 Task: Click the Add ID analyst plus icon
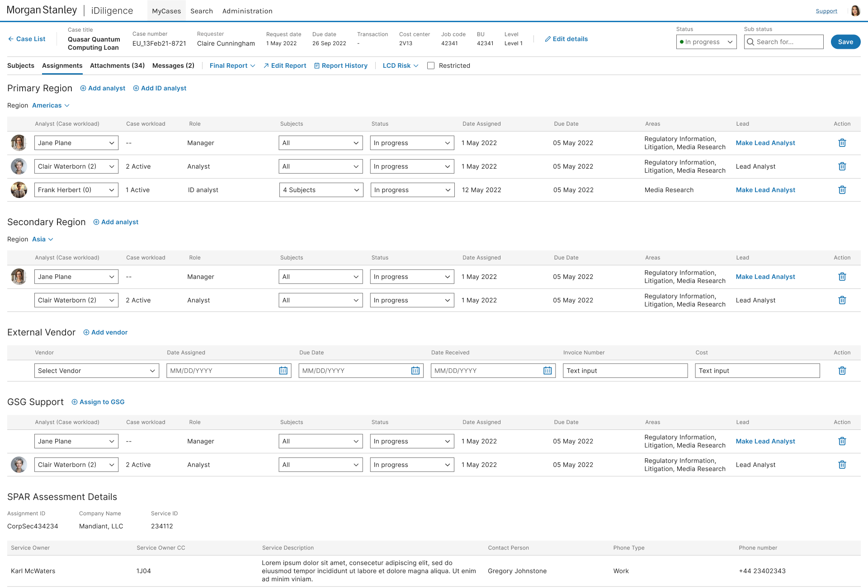136,88
